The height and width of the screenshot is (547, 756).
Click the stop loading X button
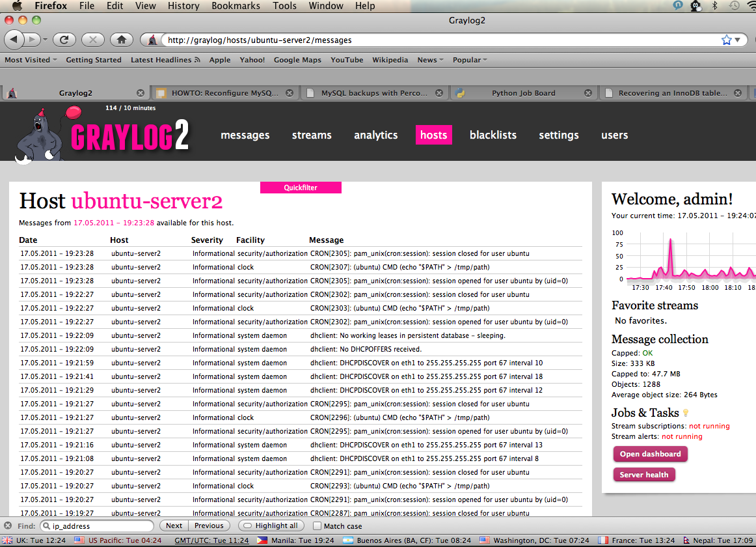coord(93,40)
